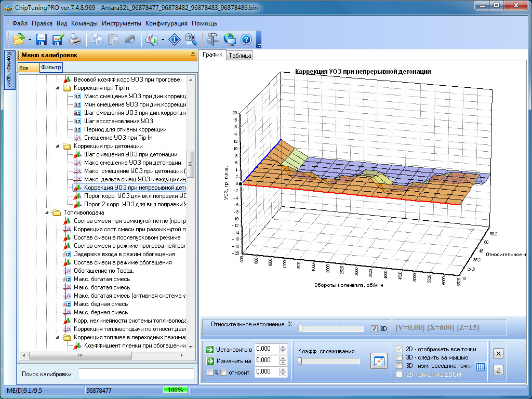
Task: Click the binary search magnifier icon
Action: pyautogui.click(x=191, y=39)
